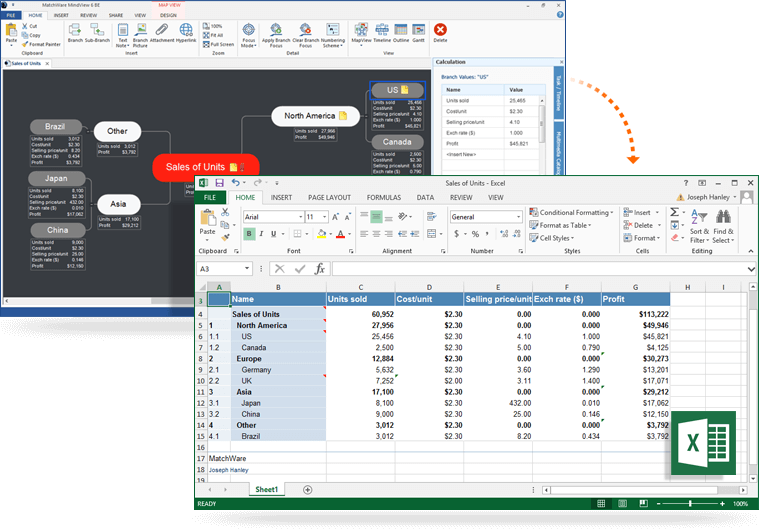
Task: Open the PAGE LAYOUT ribbon tab
Action: pyautogui.click(x=329, y=198)
